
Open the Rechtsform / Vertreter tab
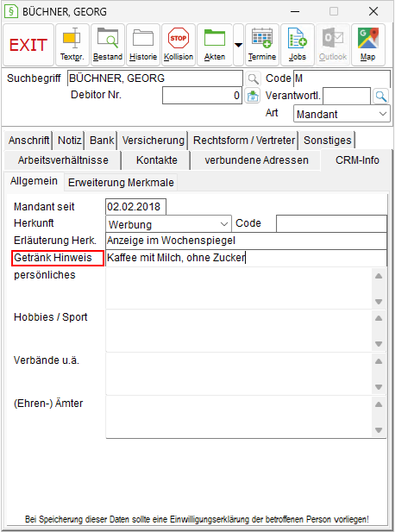coord(244,141)
